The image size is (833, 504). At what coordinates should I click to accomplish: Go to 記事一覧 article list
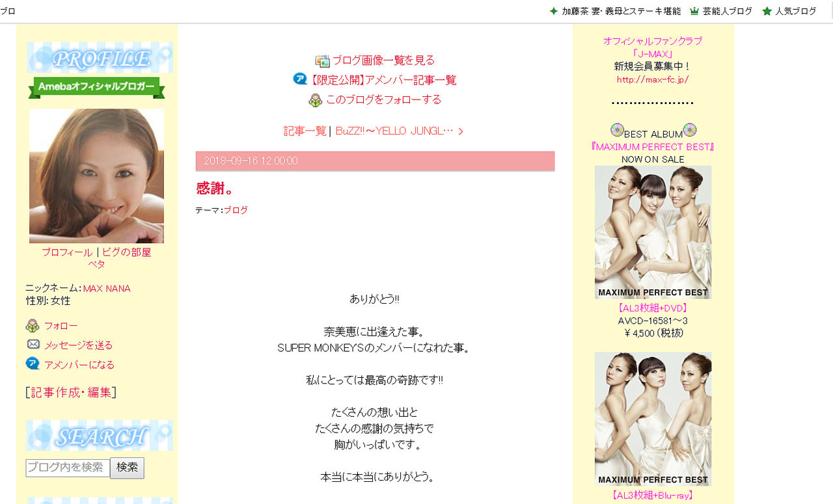point(305,131)
